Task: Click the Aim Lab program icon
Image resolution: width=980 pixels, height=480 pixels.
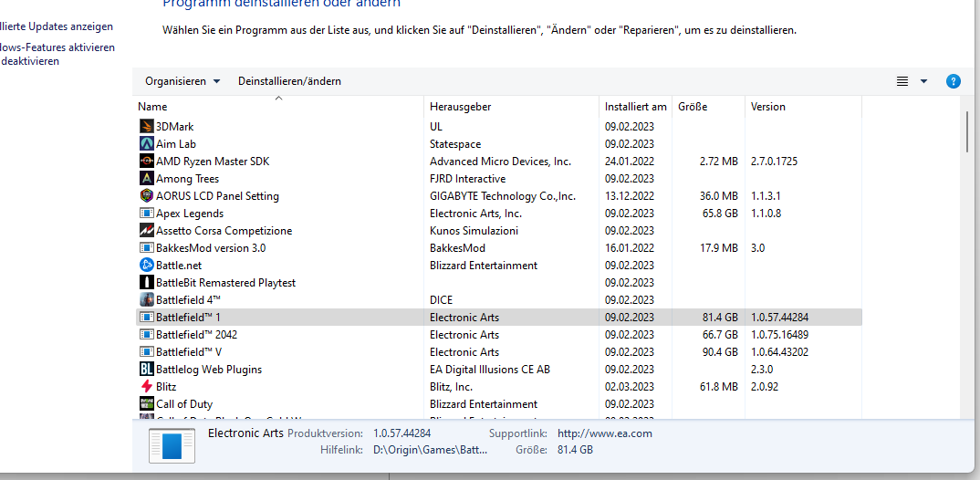Action: click(146, 144)
